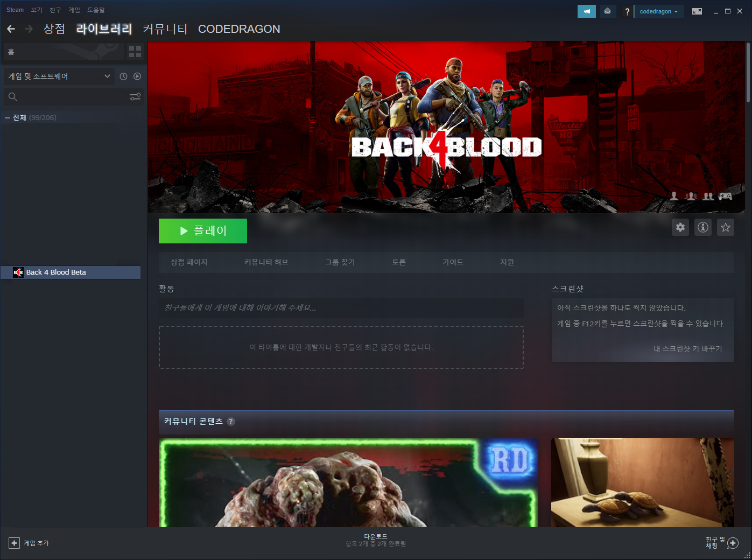The height and width of the screenshot is (560, 752).
Task: Open the CODEDRAGON profile tab
Action: tap(239, 29)
